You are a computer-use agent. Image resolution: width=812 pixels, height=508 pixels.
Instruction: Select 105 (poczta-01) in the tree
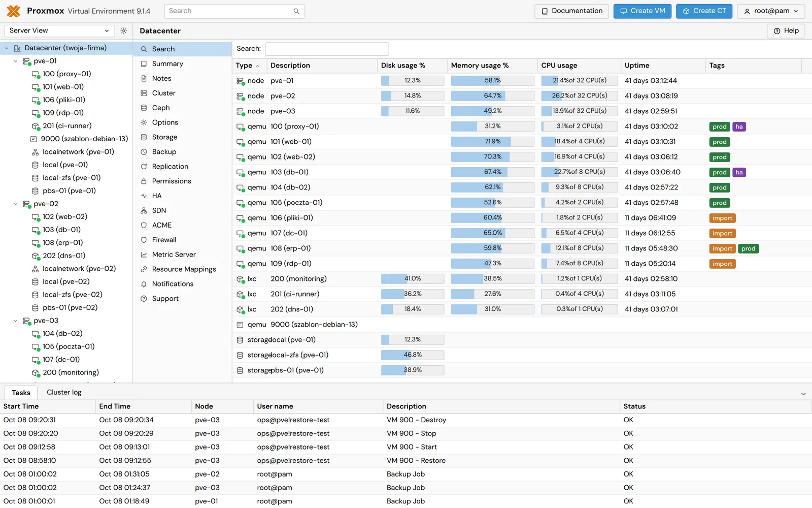pyautogui.click(x=66, y=347)
